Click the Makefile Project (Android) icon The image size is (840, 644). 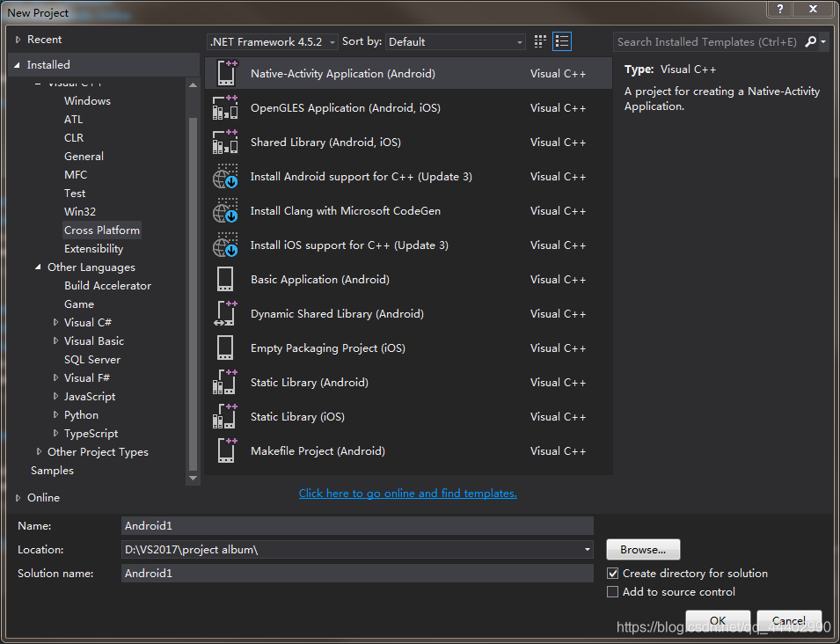[x=227, y=450]
